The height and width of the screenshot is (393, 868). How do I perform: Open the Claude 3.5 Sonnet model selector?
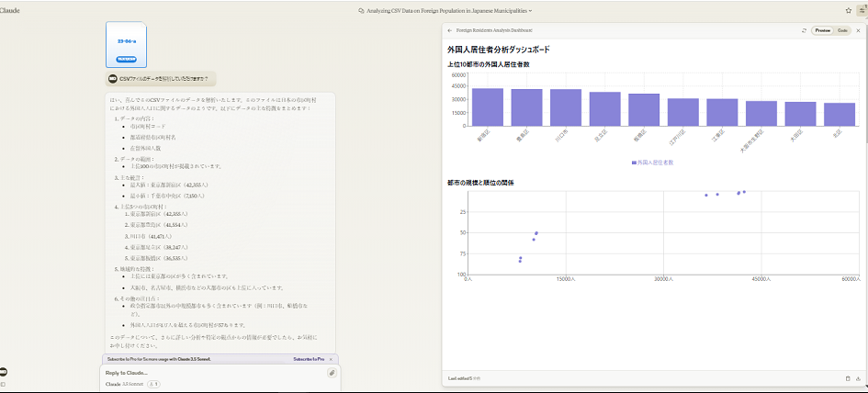pyautogui.click(x=124, y=384)
